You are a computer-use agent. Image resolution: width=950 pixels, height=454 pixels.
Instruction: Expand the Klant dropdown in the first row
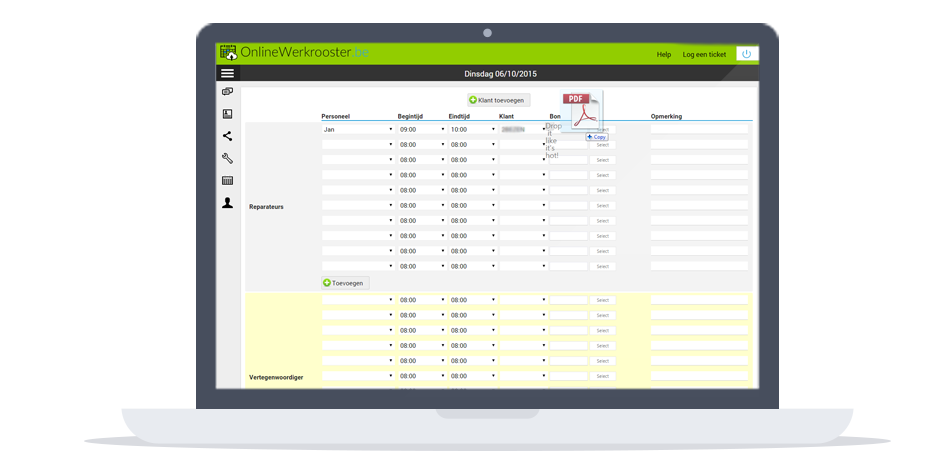[x=523, y=129]
